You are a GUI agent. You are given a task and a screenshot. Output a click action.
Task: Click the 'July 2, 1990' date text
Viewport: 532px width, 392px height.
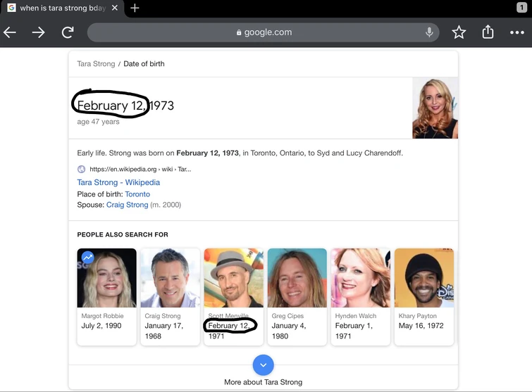[x=101, y=326]
